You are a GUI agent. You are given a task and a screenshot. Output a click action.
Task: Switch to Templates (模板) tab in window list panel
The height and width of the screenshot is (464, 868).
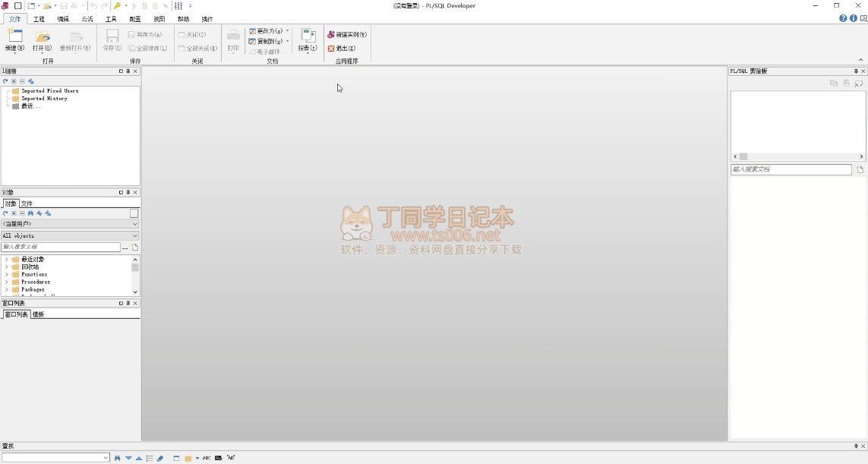[38, 314]
